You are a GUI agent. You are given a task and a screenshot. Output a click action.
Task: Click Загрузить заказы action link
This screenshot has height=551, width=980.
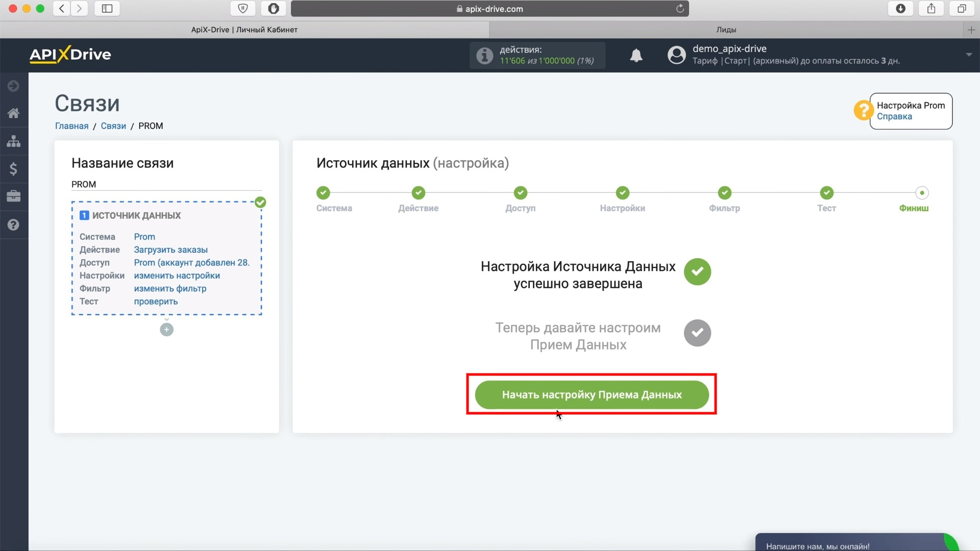(x=170, y=249)
